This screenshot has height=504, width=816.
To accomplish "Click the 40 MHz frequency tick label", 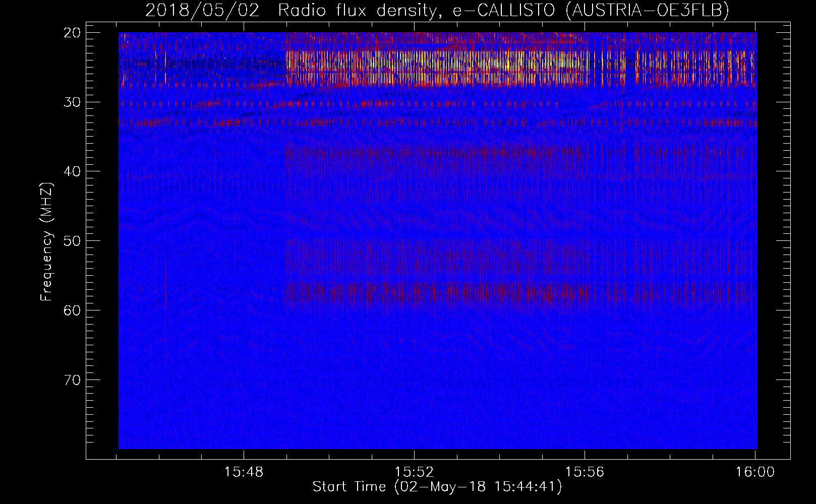I will point(73,171).
